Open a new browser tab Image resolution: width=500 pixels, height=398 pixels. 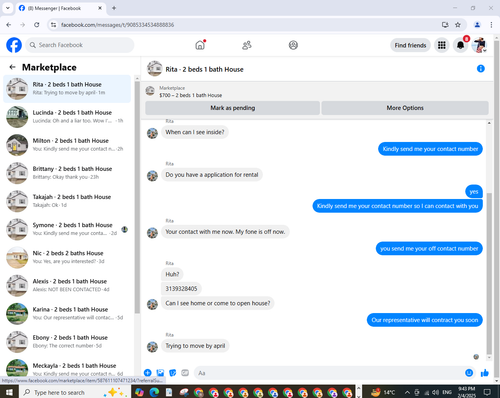pos(114,8)
